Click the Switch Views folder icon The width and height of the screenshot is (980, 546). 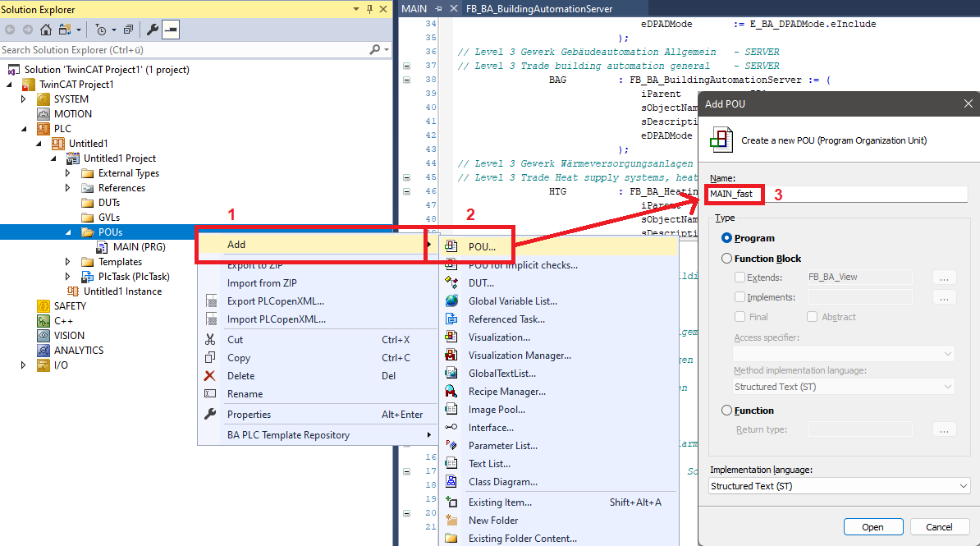pos(64,30)
